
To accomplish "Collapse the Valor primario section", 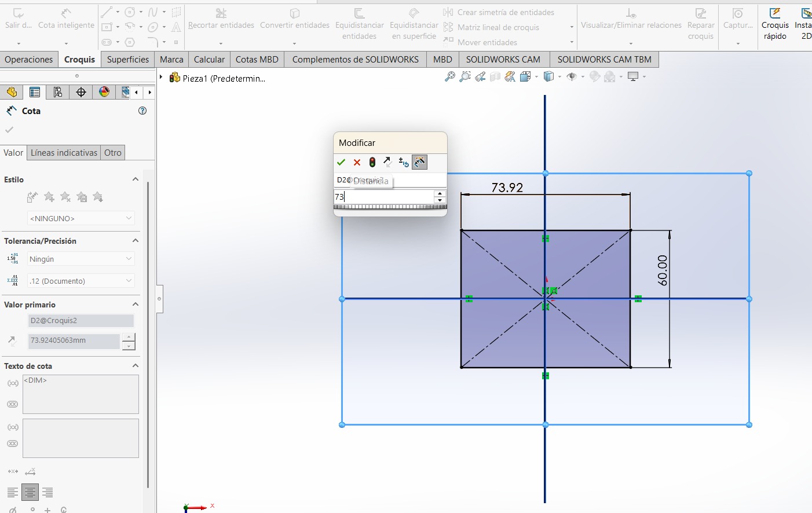I will click(136, 305).
